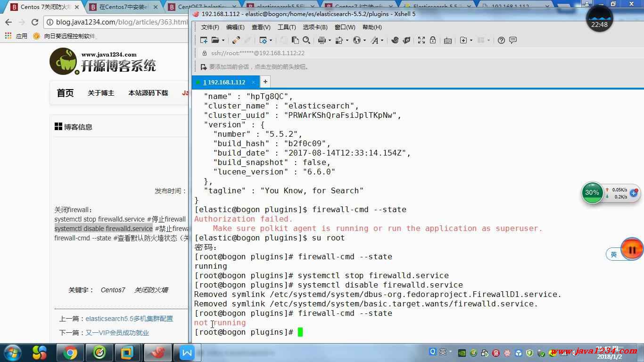
Task: Open the 应用 apps bookmark shortcut
Action: (x=16, y=36)
